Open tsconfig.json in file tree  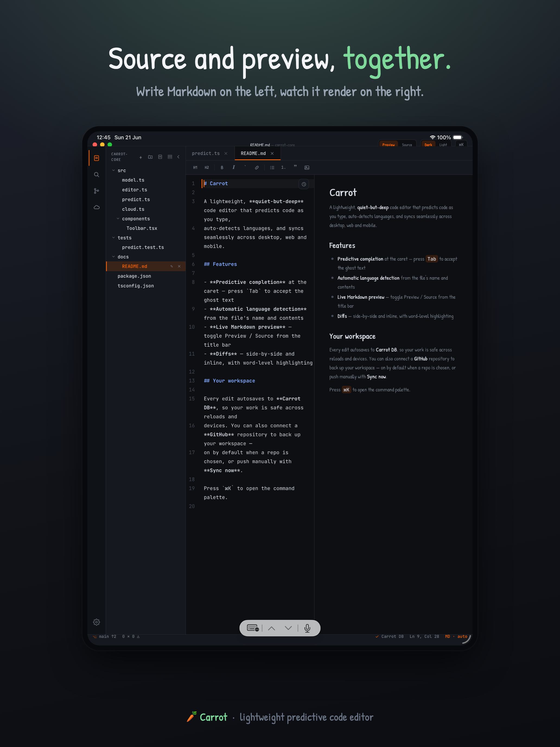pos(135,286)
